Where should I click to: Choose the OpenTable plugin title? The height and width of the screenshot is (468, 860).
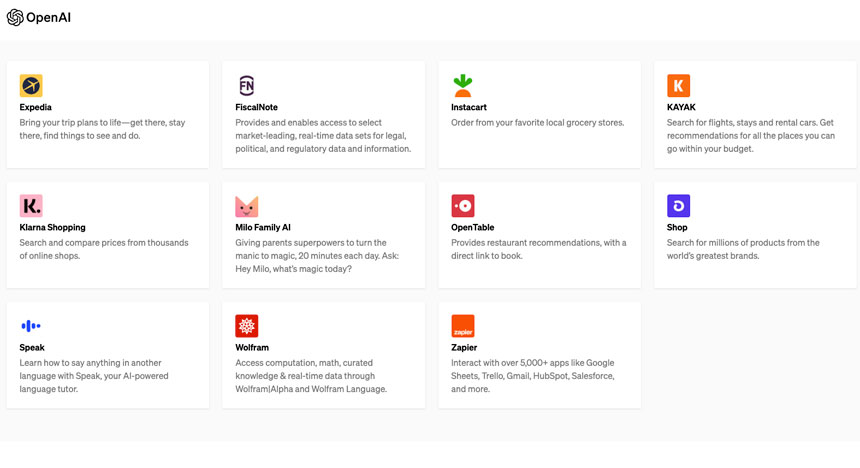pyautogui.click(x=473, y=227)
